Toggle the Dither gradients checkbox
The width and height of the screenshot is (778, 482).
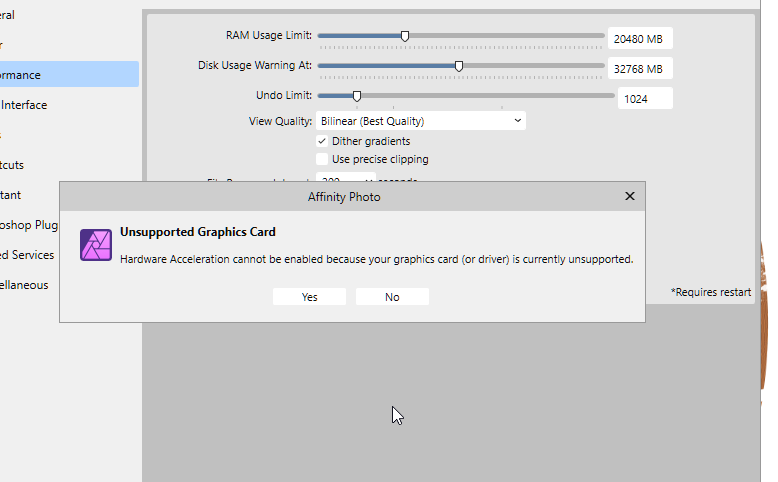click(x=322, y=141)
